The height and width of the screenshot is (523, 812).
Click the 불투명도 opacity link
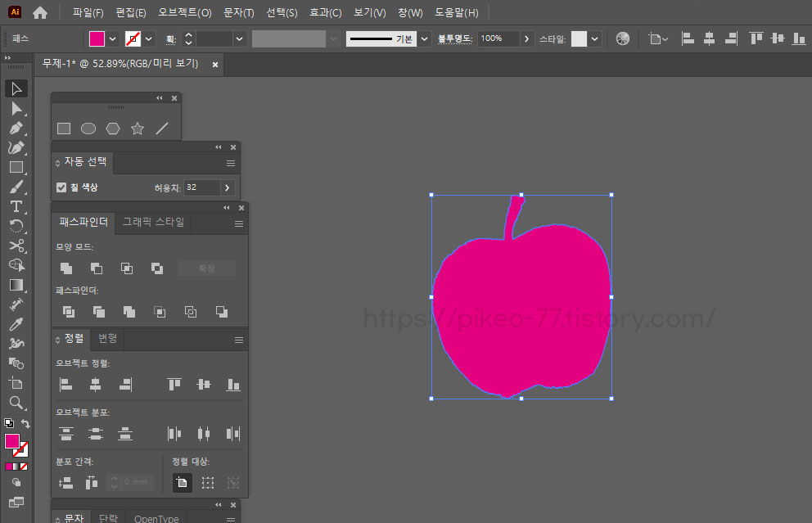point(455,38)
